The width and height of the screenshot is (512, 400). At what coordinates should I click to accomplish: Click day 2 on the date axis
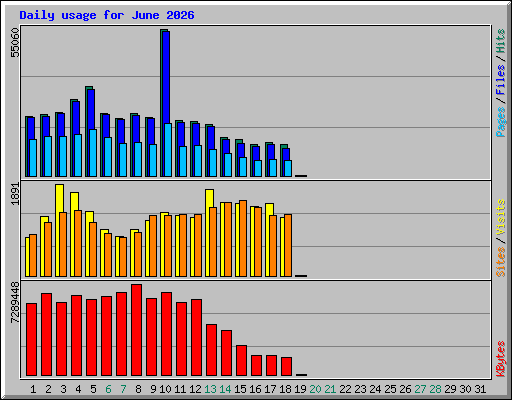pos(48,389)
